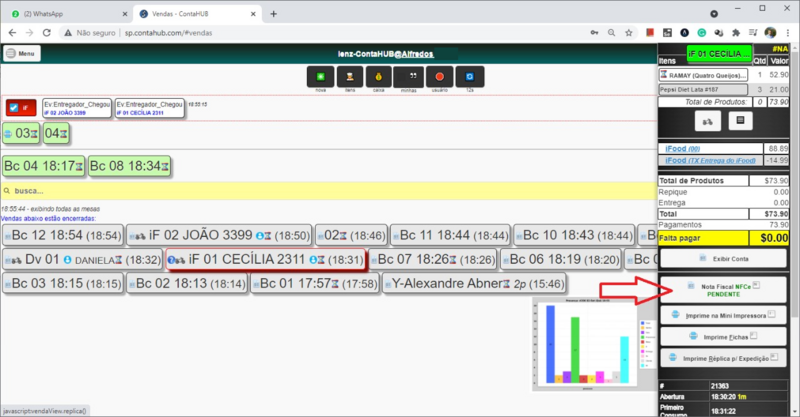Bookmark this page with star icon
Image resolution: width=800 pixels, height=417 pixels.
pos(629,33)
